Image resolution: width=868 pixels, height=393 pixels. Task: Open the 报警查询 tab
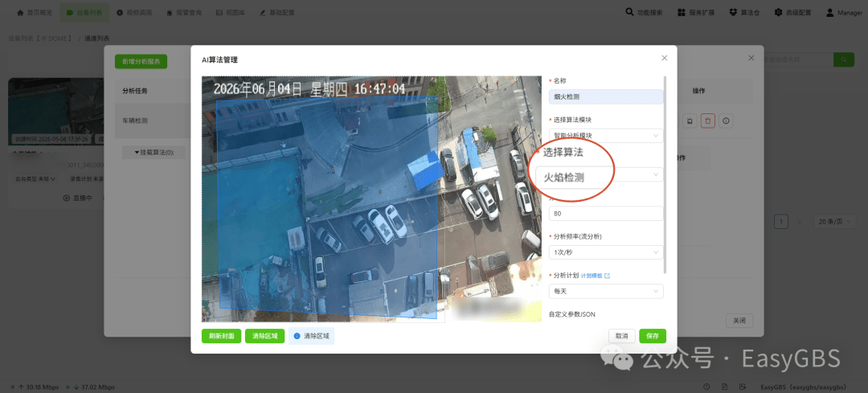[x=184, y=12]
